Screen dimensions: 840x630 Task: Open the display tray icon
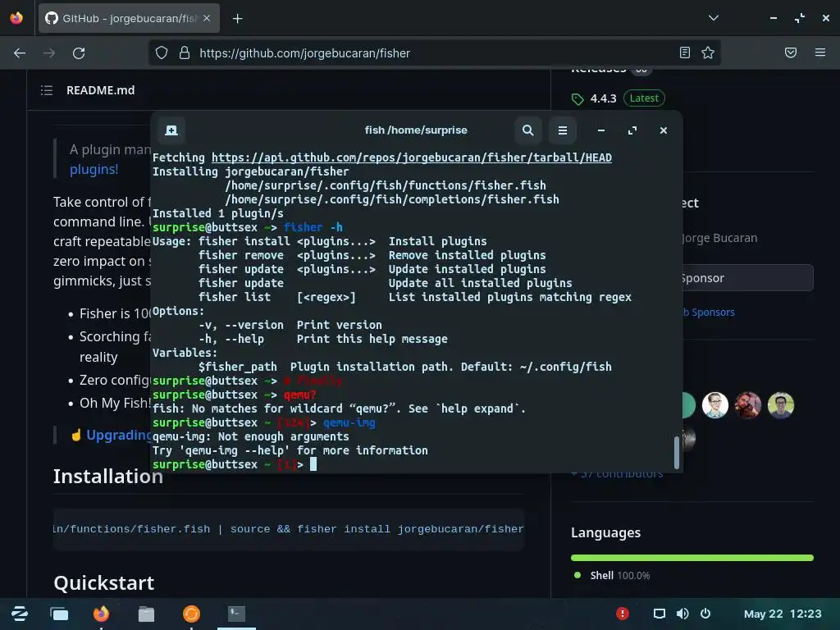pyautogui.click(x=660, y=614)
